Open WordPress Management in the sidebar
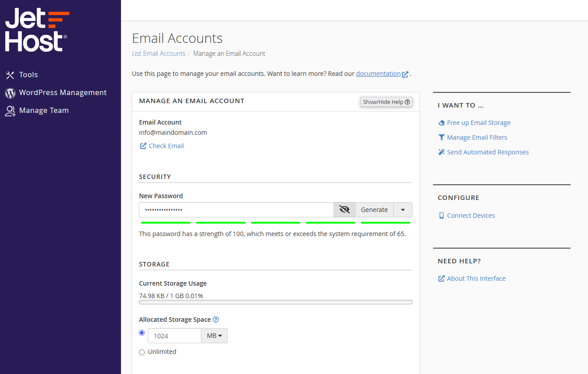The height and width of the screenshot is (374, 588). [63, 92]
